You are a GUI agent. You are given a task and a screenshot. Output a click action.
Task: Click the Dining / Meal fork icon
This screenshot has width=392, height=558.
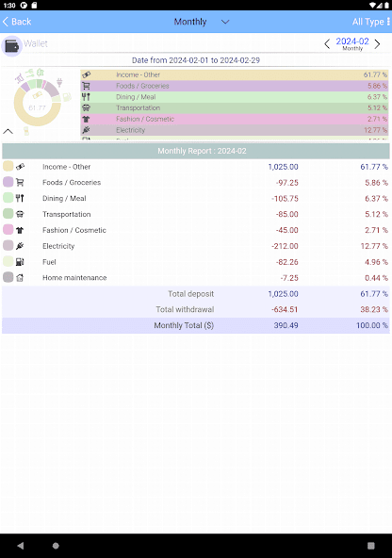20,198
